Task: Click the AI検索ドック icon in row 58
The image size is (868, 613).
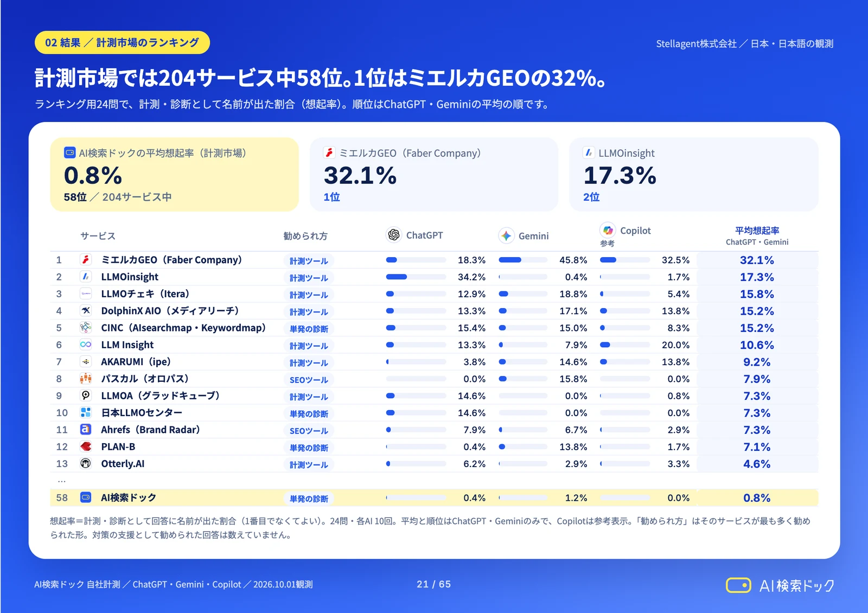Action: pyautogui.click(x=86, y=497)
